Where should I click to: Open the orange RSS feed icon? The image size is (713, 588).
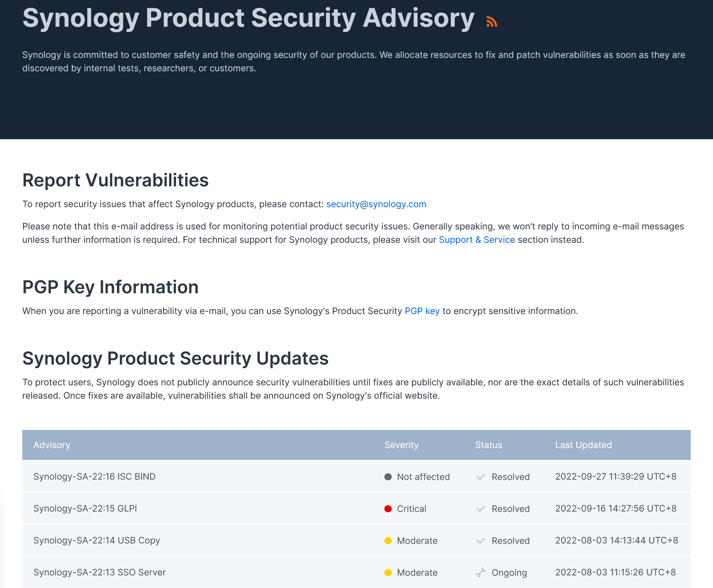492,22
